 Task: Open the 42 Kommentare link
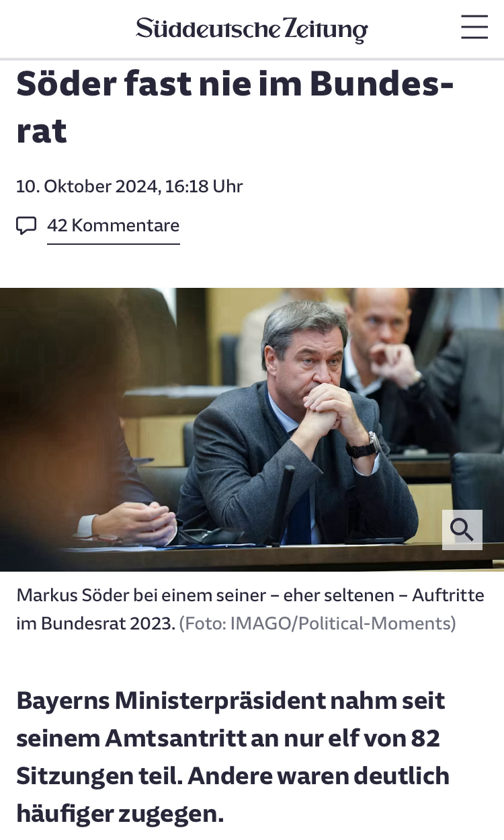click(114, 225)
